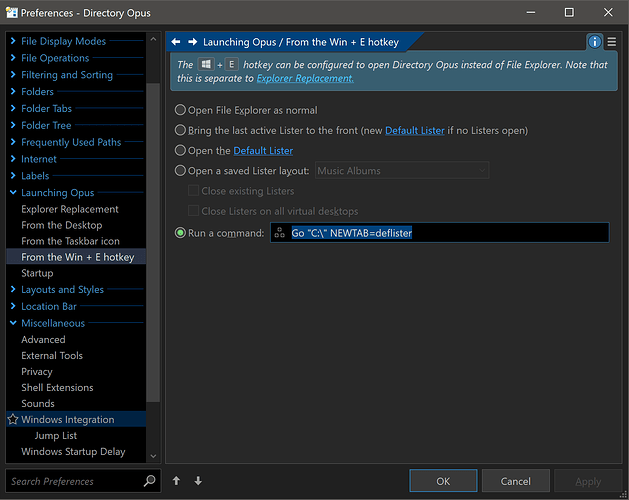Open the External Tools page
The height and width of the screenshot is (500, 629).
click(52, 356)
